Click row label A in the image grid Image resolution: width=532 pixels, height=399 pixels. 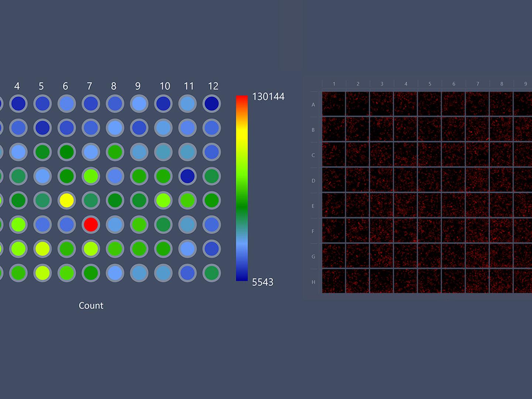click(x=313, y=105)
